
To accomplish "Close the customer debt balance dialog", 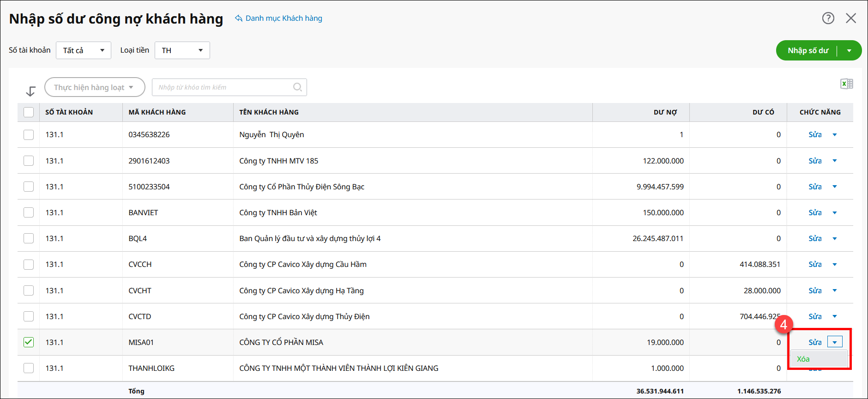I will pos(850,18).
